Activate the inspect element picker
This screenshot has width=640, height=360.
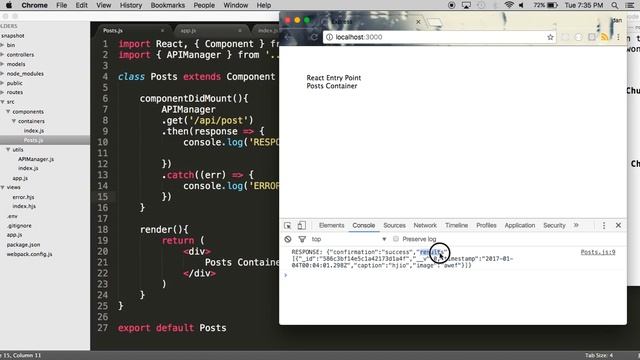(x=287, y=226)
